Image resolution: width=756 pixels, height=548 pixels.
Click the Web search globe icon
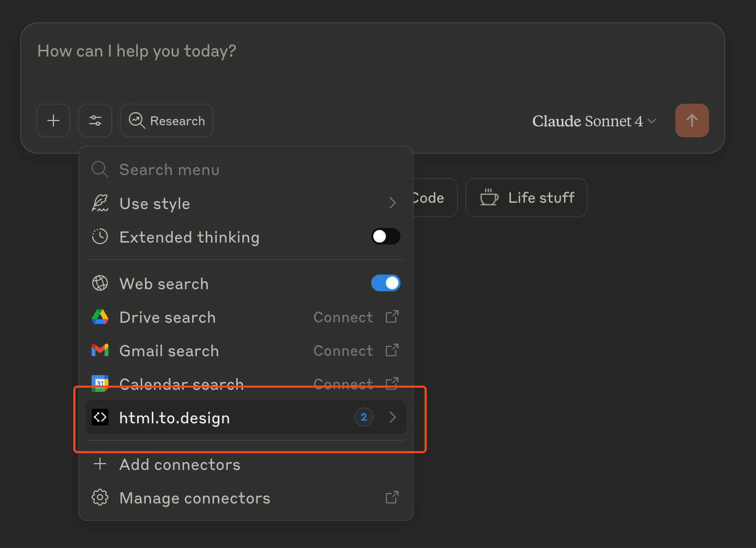[x=100, y=283]
